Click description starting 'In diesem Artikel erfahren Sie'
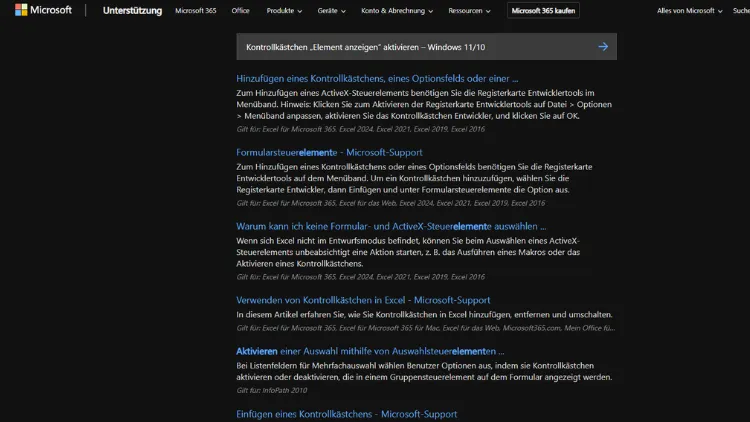The image size is (750, 422). (424, 315)
